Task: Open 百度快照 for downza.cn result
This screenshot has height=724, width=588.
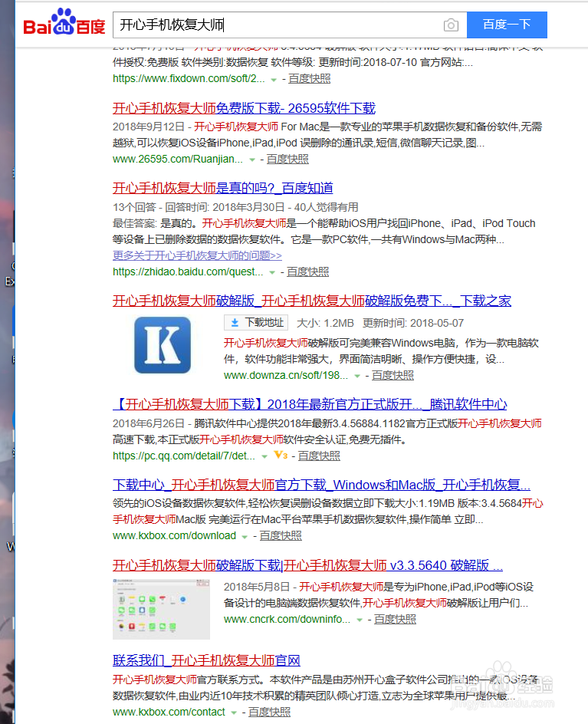Action: point(393,375)
